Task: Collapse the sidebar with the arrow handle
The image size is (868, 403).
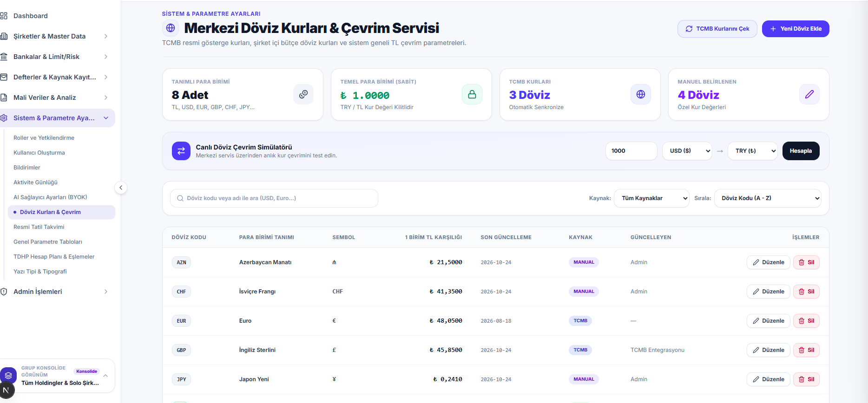Action: (x=121, y=188)
